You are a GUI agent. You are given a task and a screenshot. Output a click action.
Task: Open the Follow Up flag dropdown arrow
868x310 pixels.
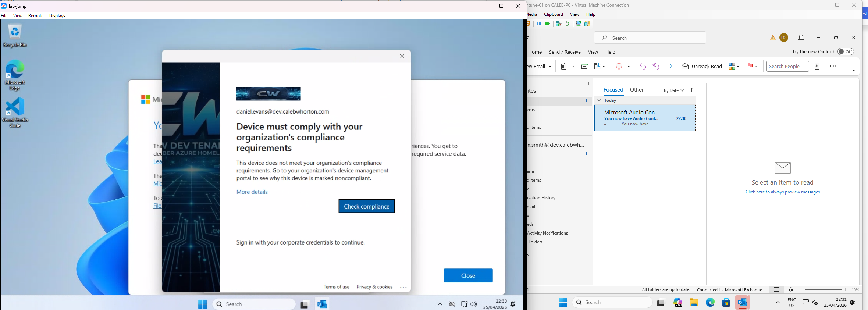click(756, 67)
